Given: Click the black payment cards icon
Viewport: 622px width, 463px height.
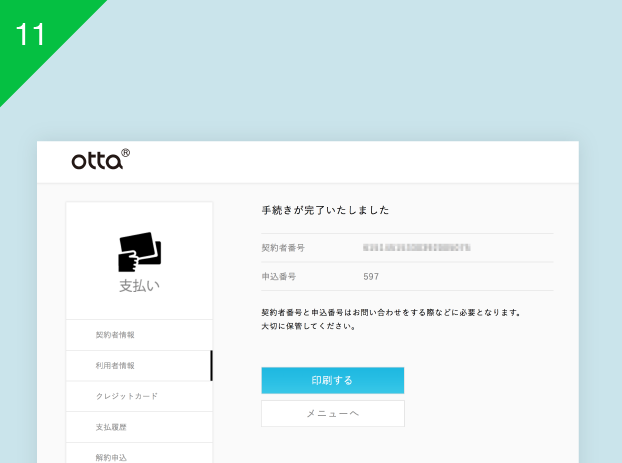Looking at the screenshot, I should (139, 252).
